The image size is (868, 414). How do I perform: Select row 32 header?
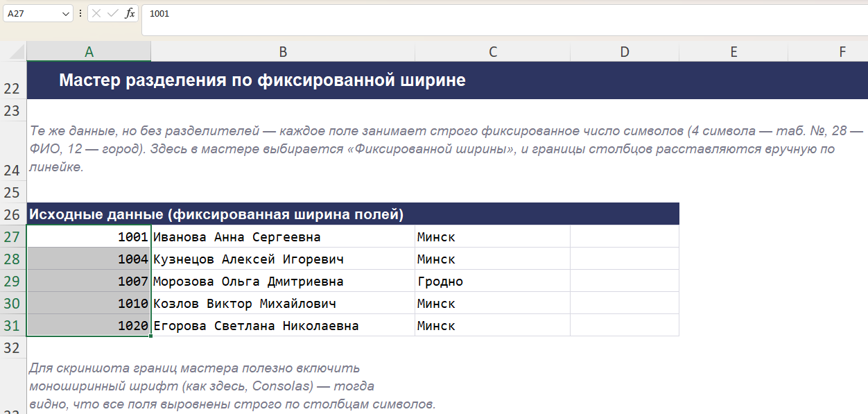(13, 347)
